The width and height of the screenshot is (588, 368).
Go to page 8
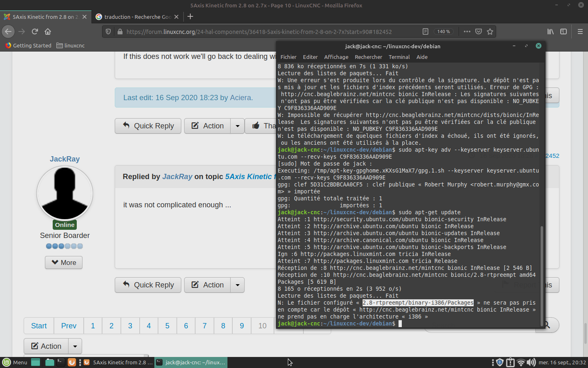223,326
